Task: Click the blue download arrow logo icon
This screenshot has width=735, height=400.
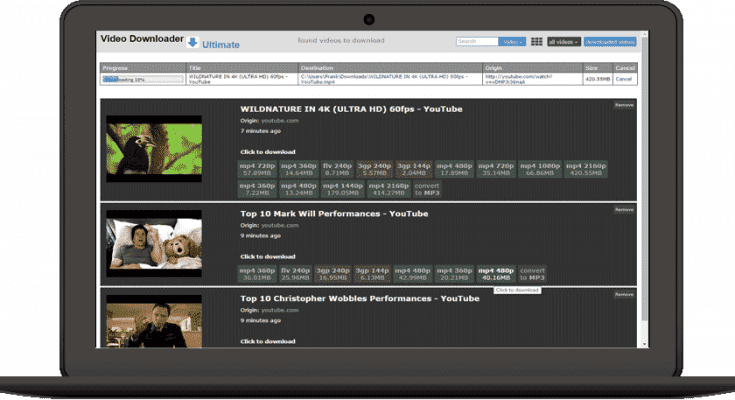Action: (x=193, y=42)
